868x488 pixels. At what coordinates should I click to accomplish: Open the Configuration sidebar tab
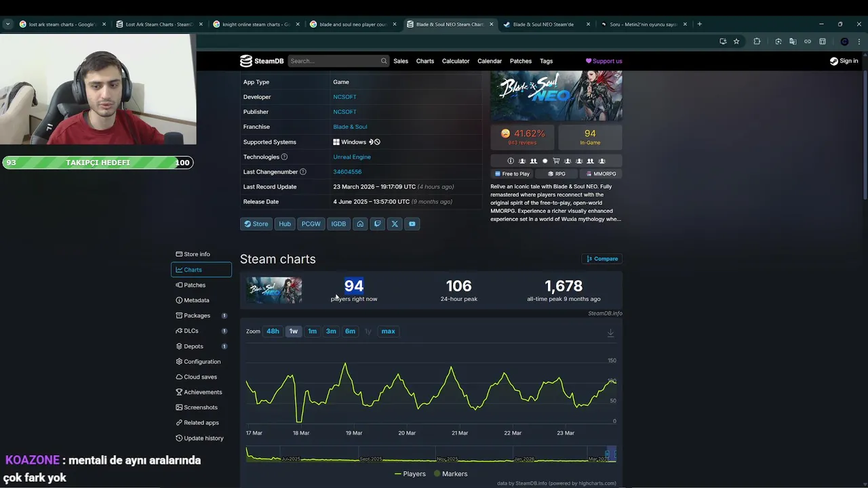click(201, 361)
